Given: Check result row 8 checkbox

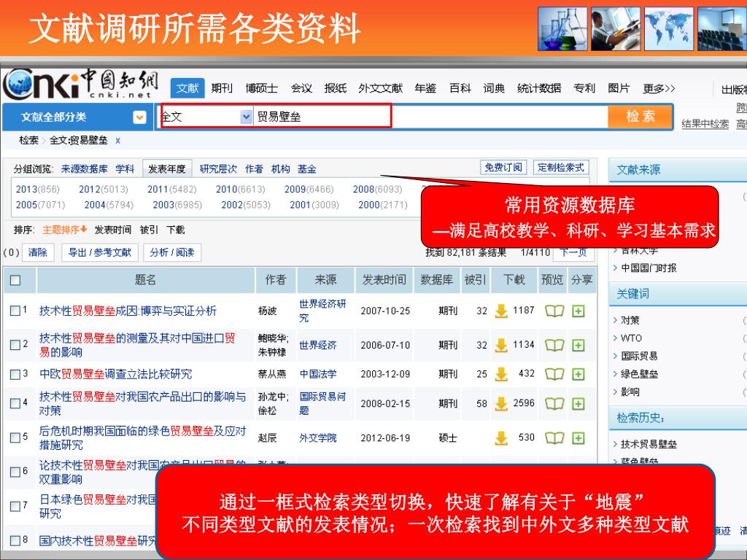Looking at the screenshot, I should (x=15, y=540).
